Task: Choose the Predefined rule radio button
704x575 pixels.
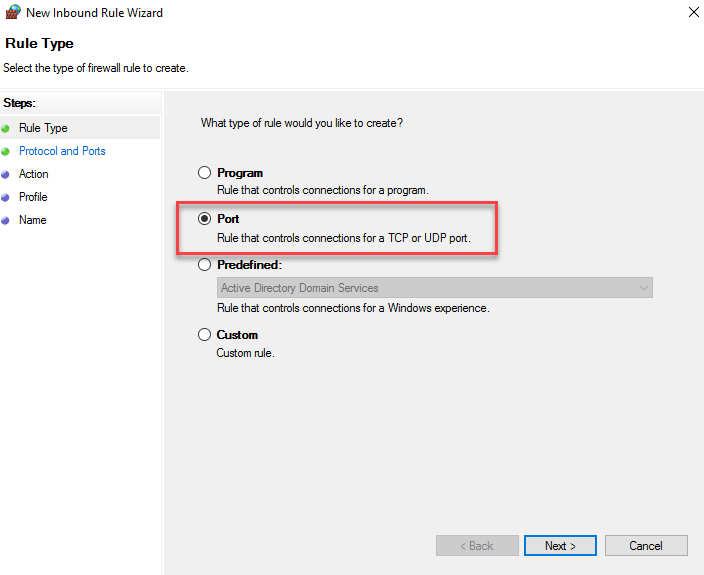Action: 204,265
